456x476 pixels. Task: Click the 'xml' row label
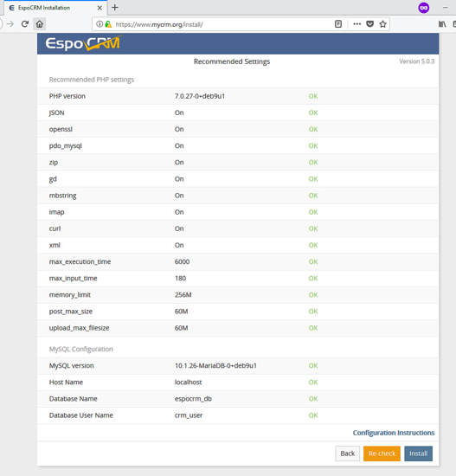(55, 245)
